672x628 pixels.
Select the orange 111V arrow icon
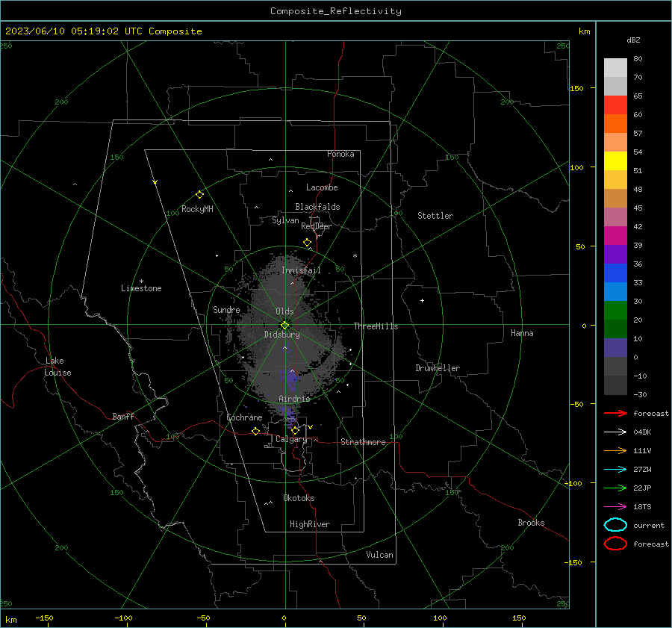pos(615,450)
